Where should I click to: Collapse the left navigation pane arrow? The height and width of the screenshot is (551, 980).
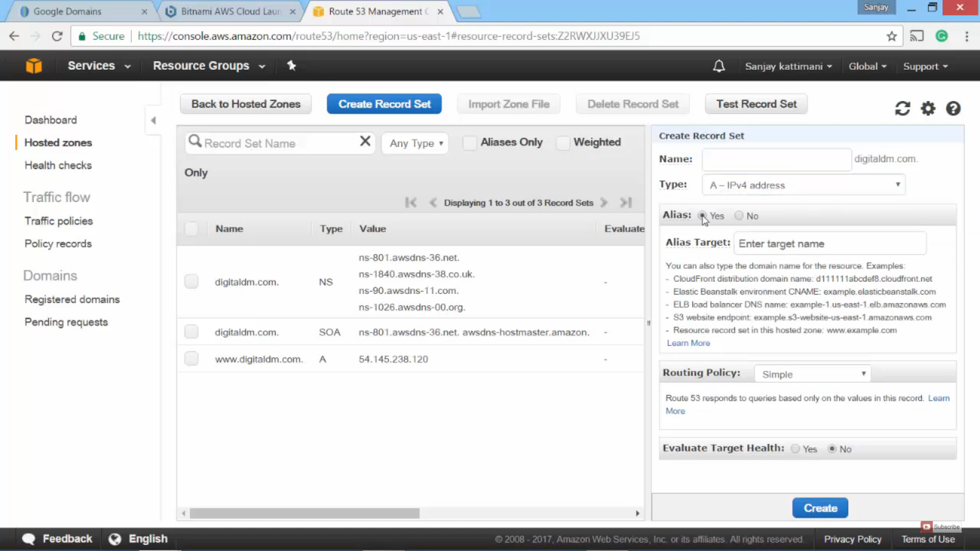click(153, 120)
